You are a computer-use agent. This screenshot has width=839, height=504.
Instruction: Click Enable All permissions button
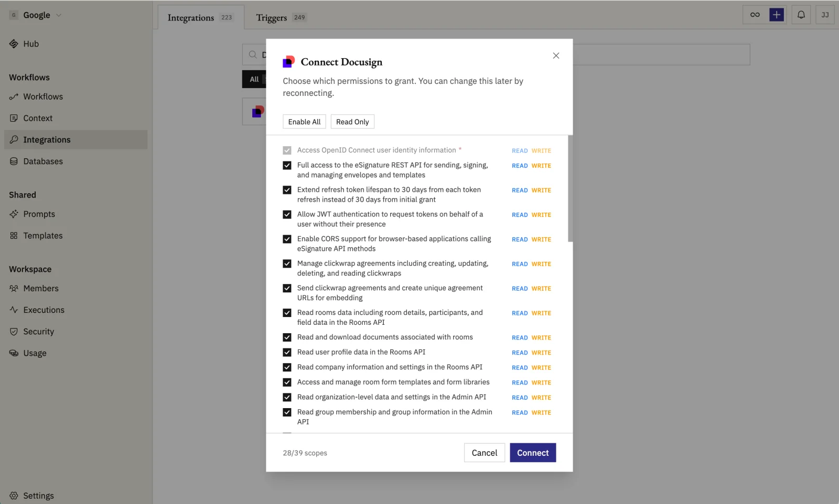coord(304,122)
